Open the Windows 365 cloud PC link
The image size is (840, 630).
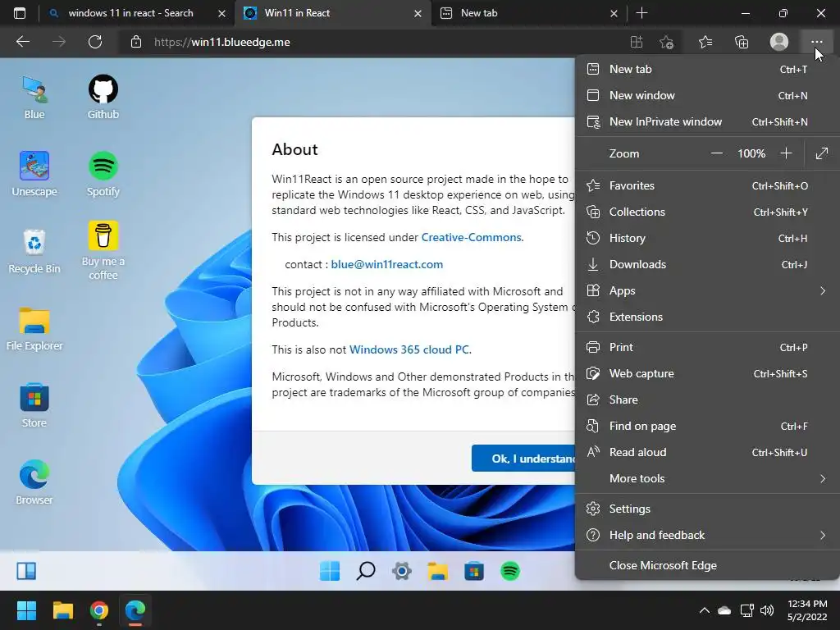[x=409, y=349]
